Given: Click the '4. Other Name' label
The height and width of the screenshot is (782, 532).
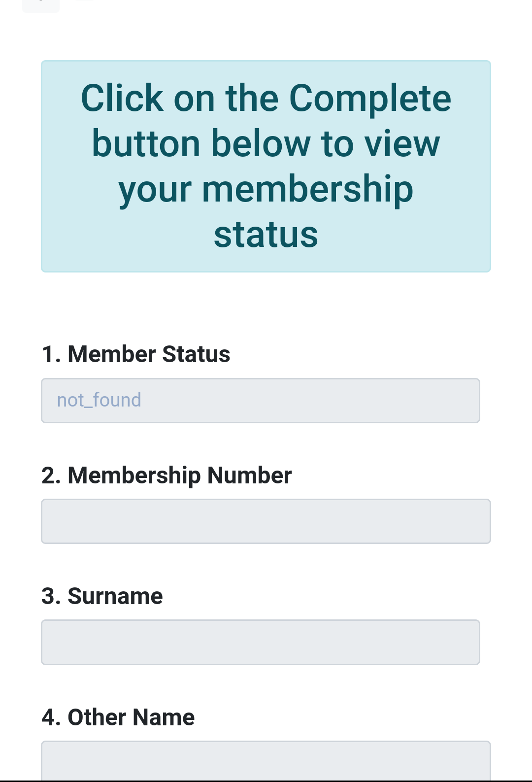Looking at the screenshot, I should coord(118,717).
